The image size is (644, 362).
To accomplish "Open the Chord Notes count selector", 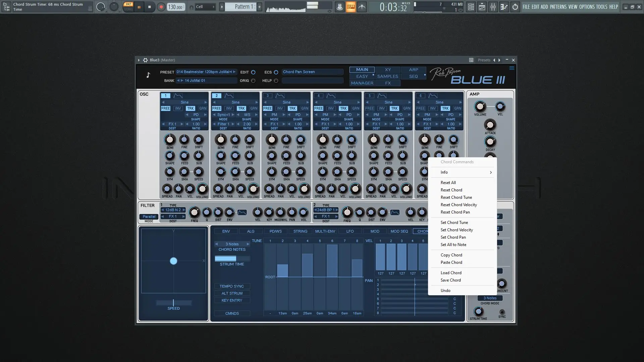I will point(232,244).
